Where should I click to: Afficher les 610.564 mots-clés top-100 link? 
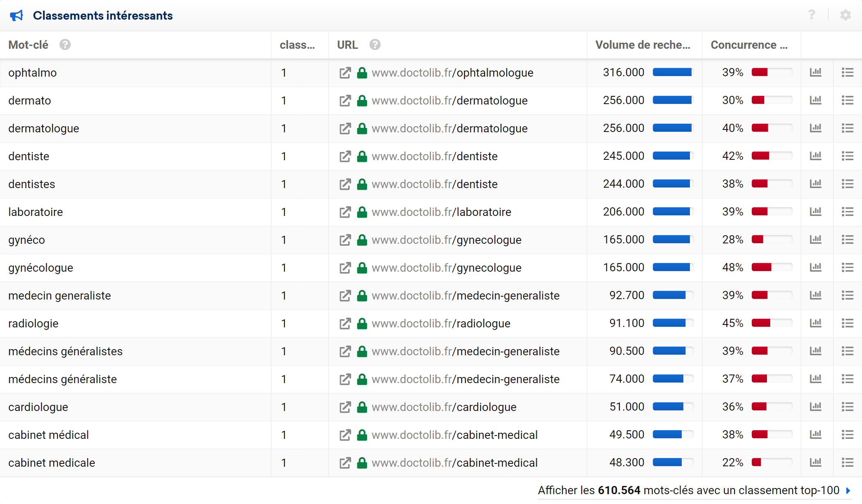689,490
